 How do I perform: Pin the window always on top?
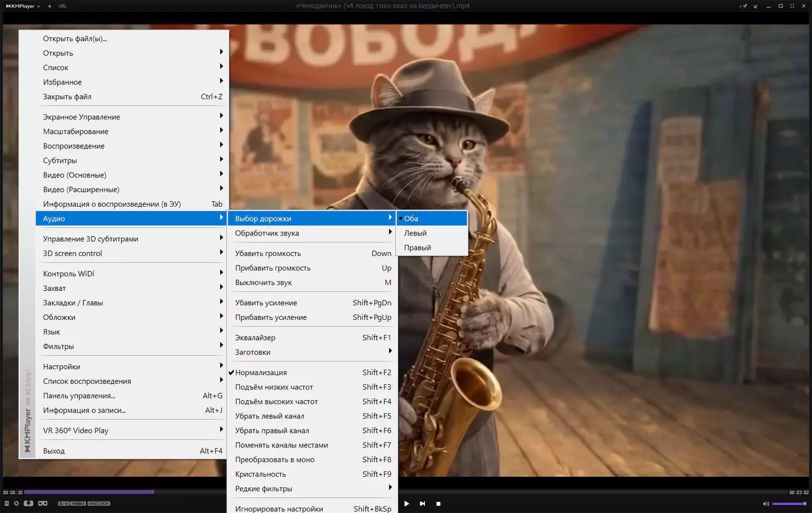[x=743, y=6]
